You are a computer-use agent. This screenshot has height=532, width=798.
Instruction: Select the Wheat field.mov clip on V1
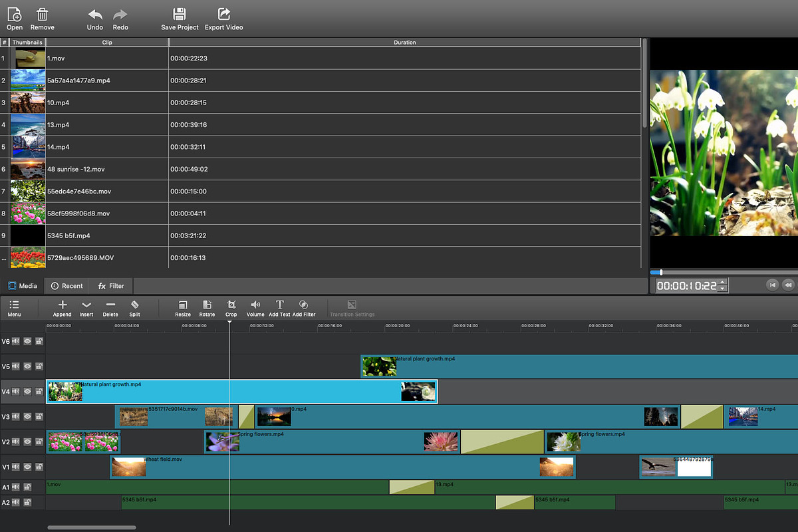coord(342,467)
